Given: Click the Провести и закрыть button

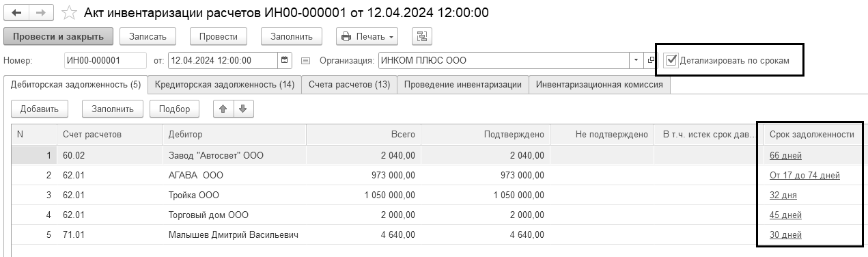Looking at the screenshot, I should click(57, 36).
